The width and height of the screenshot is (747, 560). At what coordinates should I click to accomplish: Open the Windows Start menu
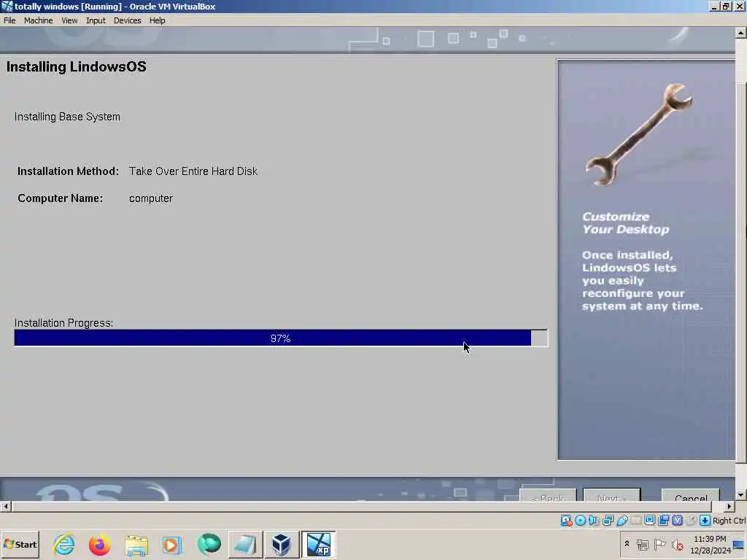pos(20,545)
